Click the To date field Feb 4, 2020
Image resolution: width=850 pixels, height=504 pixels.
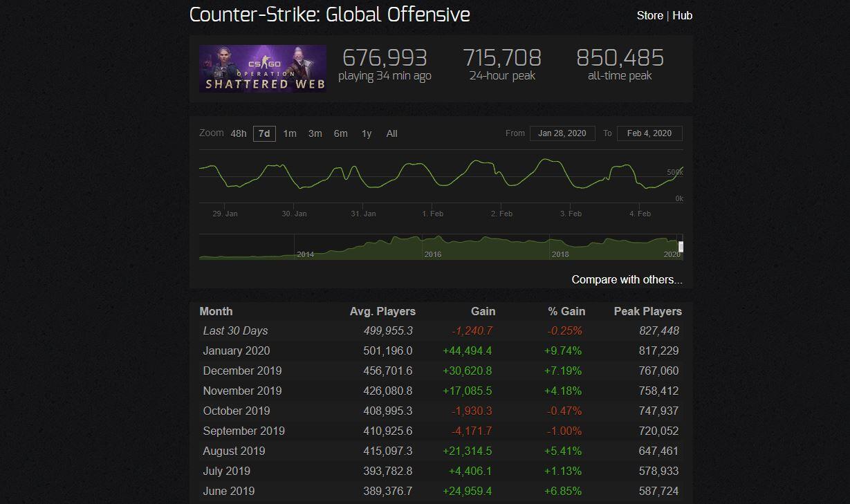pyautogui.click(x=649, y=133)
